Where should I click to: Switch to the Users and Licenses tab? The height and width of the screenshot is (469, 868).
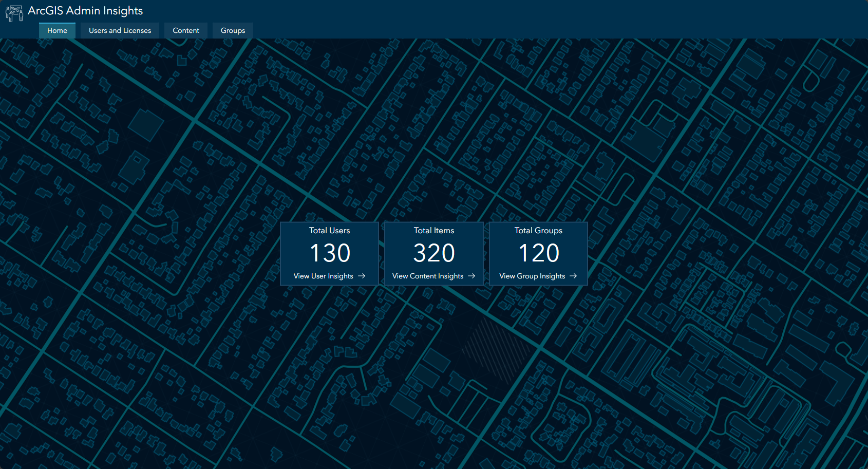click(x=120, y=30)
